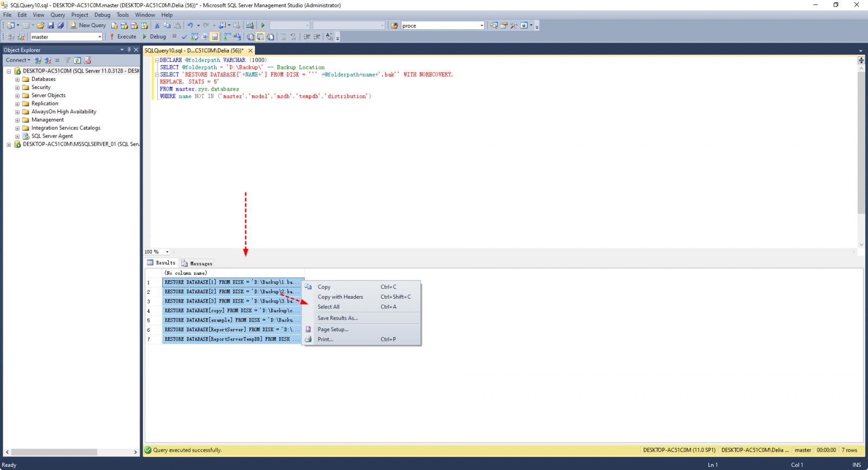868x470 pixels.
Task: Toggle Include Actual Execution Plan button
Action: [227, 37]
